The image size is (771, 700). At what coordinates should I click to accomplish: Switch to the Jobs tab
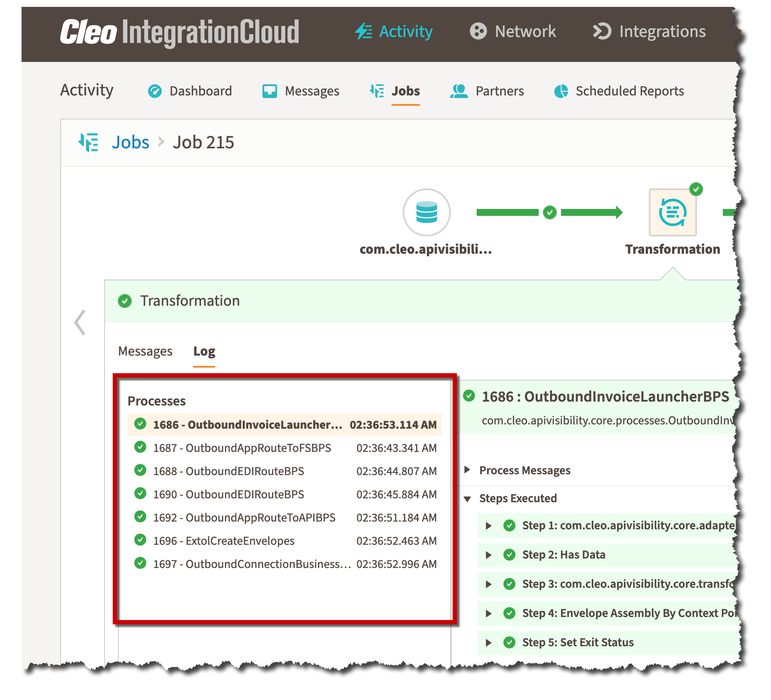pyautogui.click(x=395, y=91)
